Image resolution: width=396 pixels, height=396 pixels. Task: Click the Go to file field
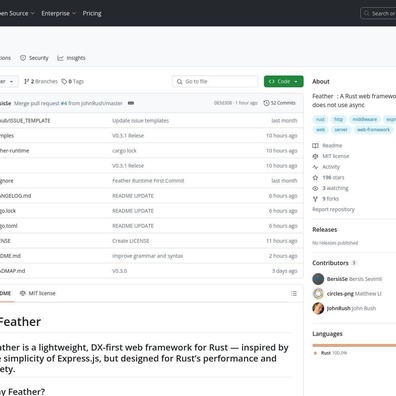[215, 81]
